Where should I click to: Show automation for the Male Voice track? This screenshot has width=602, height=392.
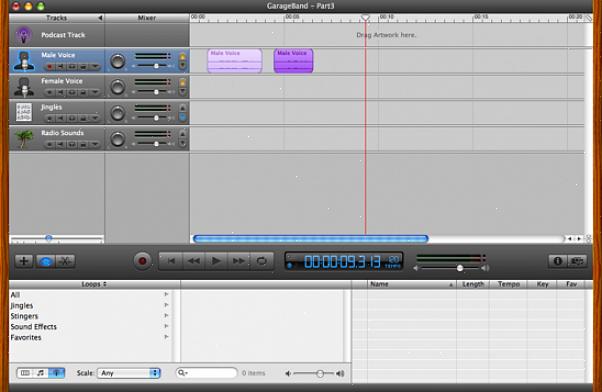click(94, 67)
